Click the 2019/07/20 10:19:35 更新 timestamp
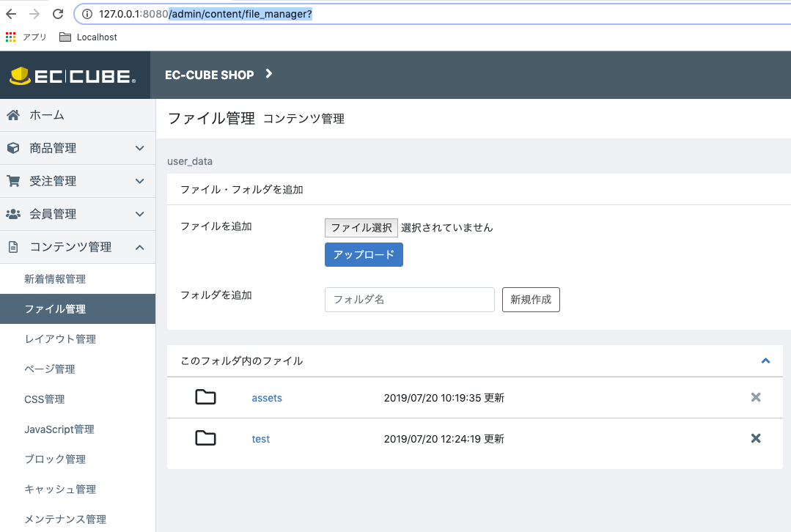Screen dimensions: 791x532 click(444, 398)
